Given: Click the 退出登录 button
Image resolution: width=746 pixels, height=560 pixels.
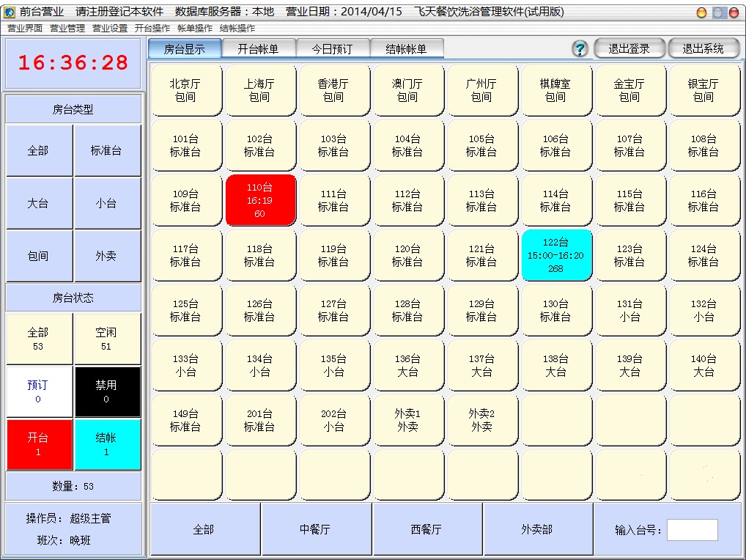Looking at the screenshot, I should (629, 49).
